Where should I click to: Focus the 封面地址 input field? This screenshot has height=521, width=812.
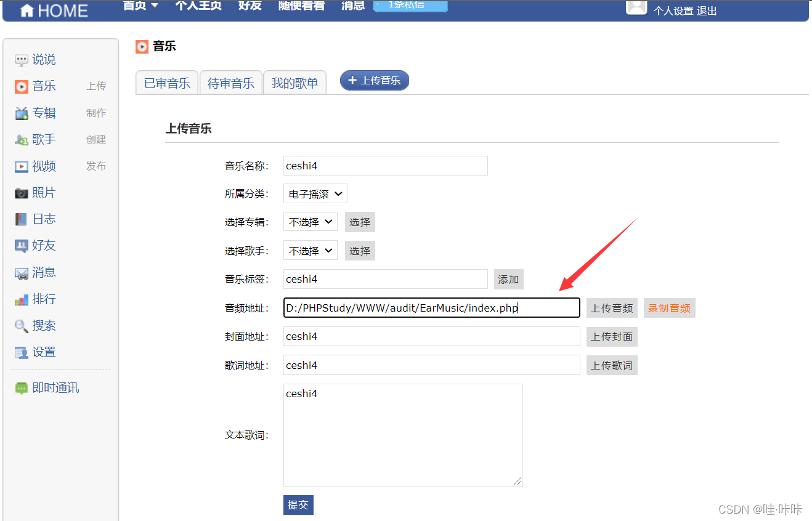[x=432, y=336]
